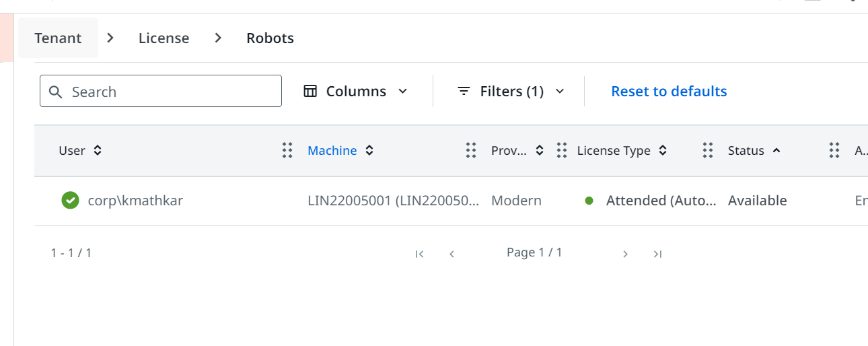
Task: Click the green check icon beside corp\kmathkar
Action: tap(70, 201)
